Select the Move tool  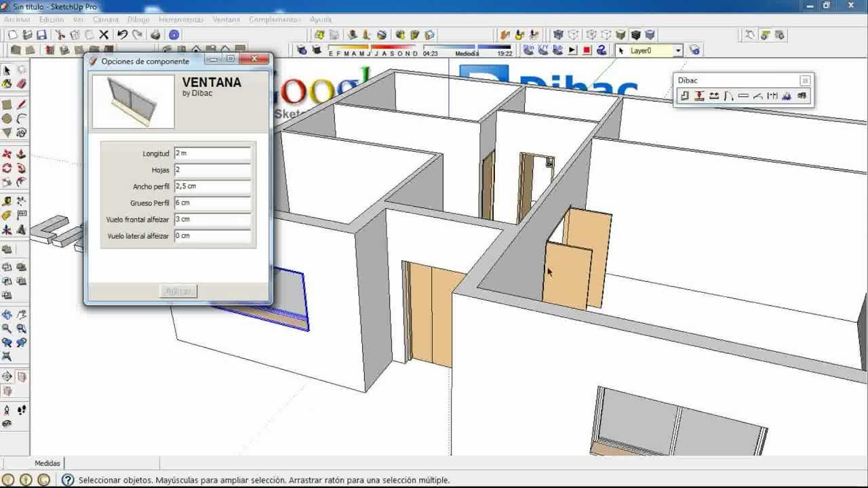pos(7,154)
